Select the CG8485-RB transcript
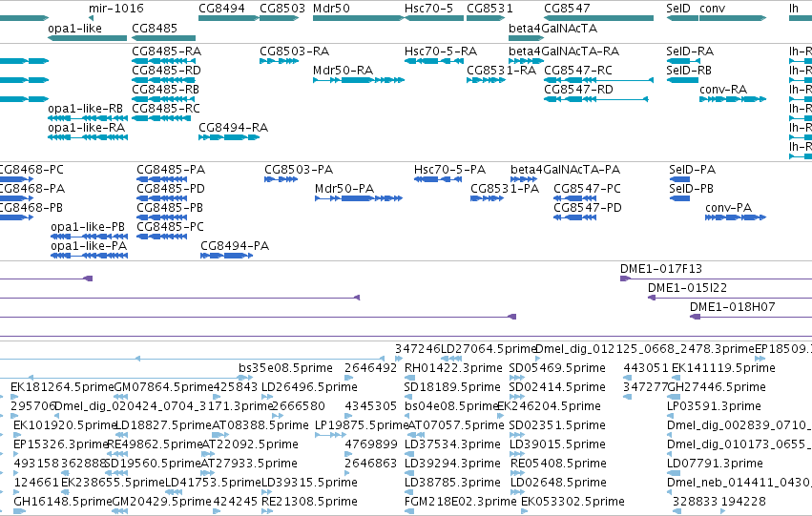The height and width of the screenshot is (516, 812). [x=164, y=99]
